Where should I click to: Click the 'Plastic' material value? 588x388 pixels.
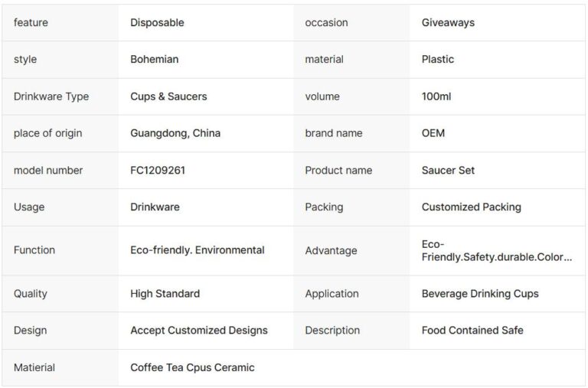click(x=437, y=60)
